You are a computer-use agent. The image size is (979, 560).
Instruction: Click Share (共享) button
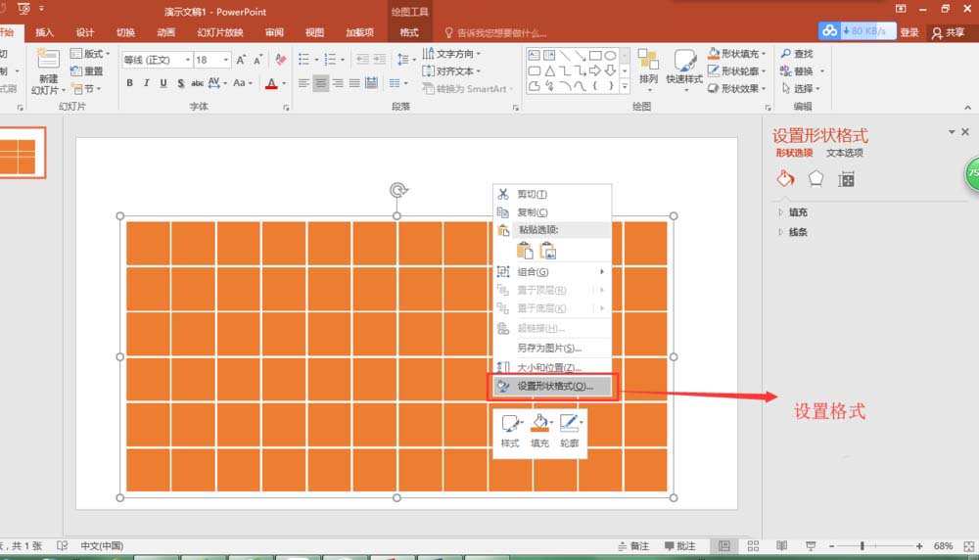949,32
